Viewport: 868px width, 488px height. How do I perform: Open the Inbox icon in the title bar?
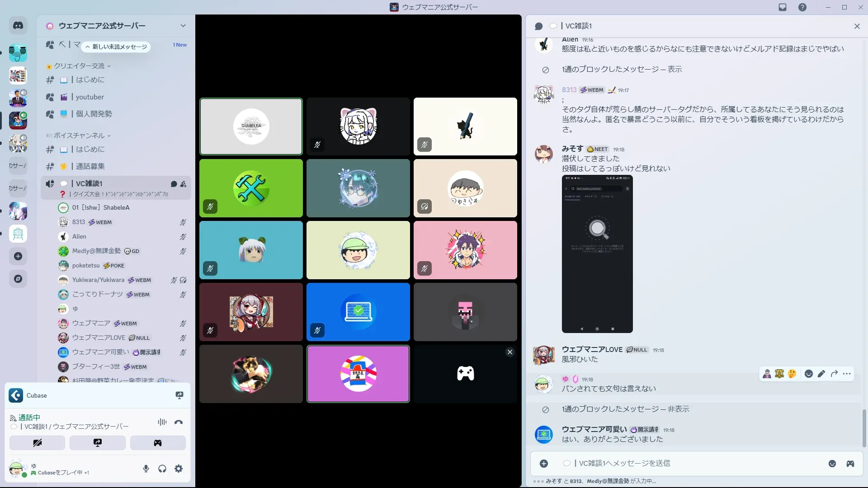[783, 7]
